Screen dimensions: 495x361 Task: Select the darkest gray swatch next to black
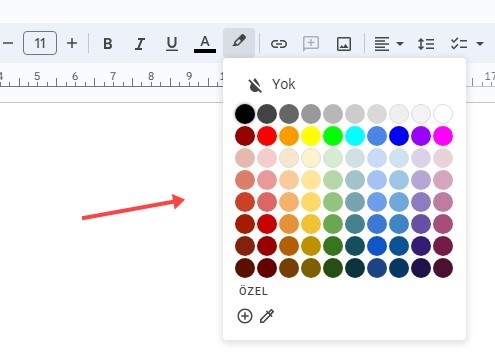267,114
